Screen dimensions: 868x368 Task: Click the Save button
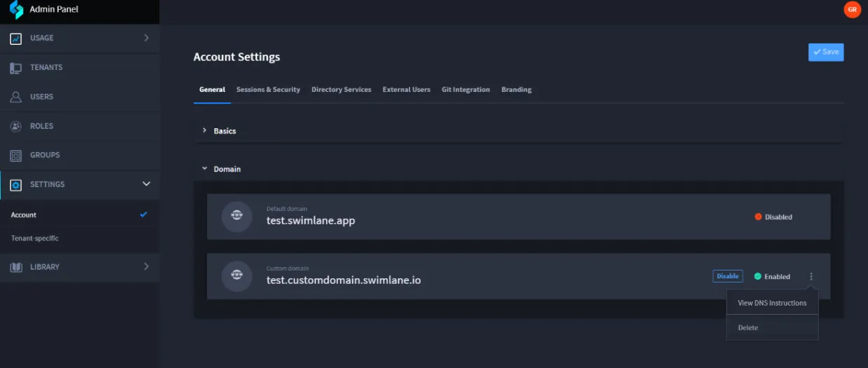826,52
